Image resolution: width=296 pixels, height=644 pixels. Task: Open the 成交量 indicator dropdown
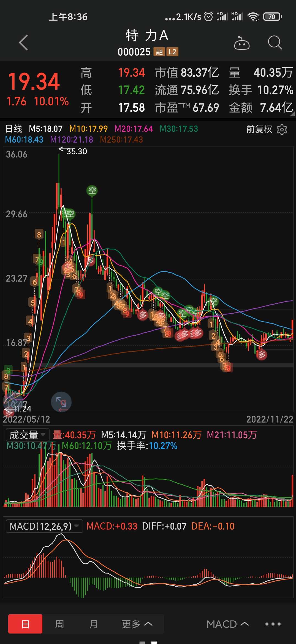27,435
